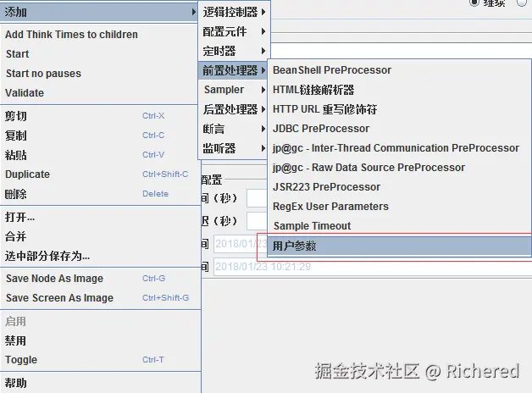This screenshot has width=532, height=393.
Task: Add RegEx User Parameters
Action: [399, 207]
